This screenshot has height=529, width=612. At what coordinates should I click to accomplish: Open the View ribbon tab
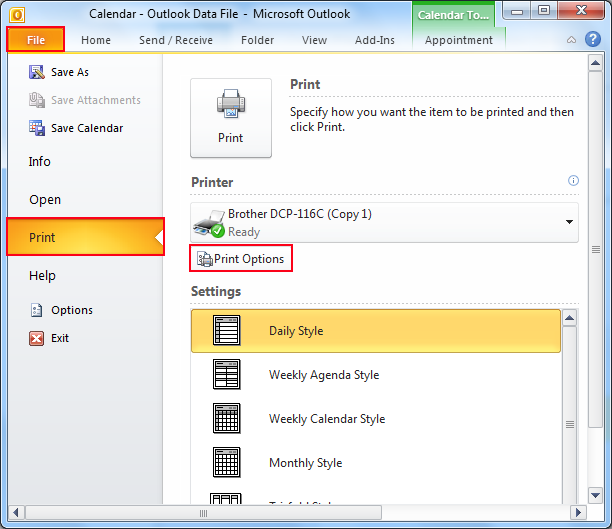click(314, 40)
